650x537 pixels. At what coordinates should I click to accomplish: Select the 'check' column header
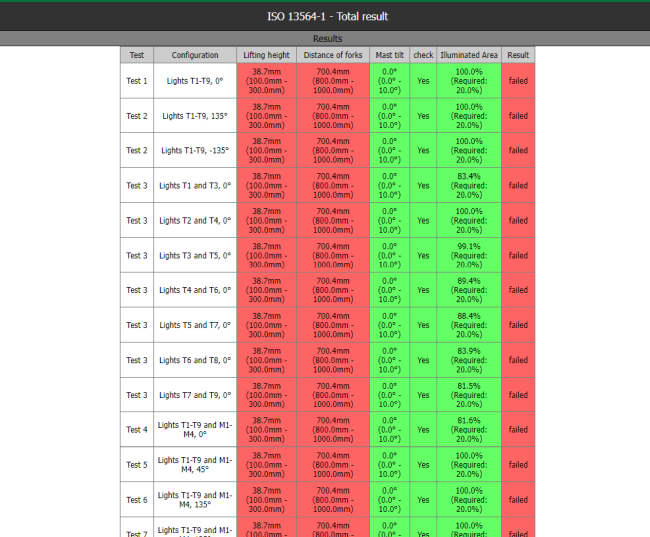pyautogui.click(x=423, y=55)
